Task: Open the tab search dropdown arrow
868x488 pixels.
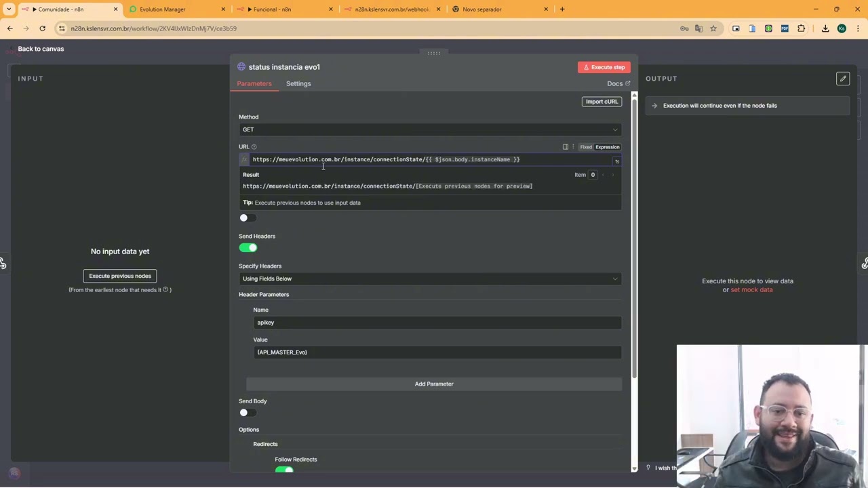Action: coord(9,9)
